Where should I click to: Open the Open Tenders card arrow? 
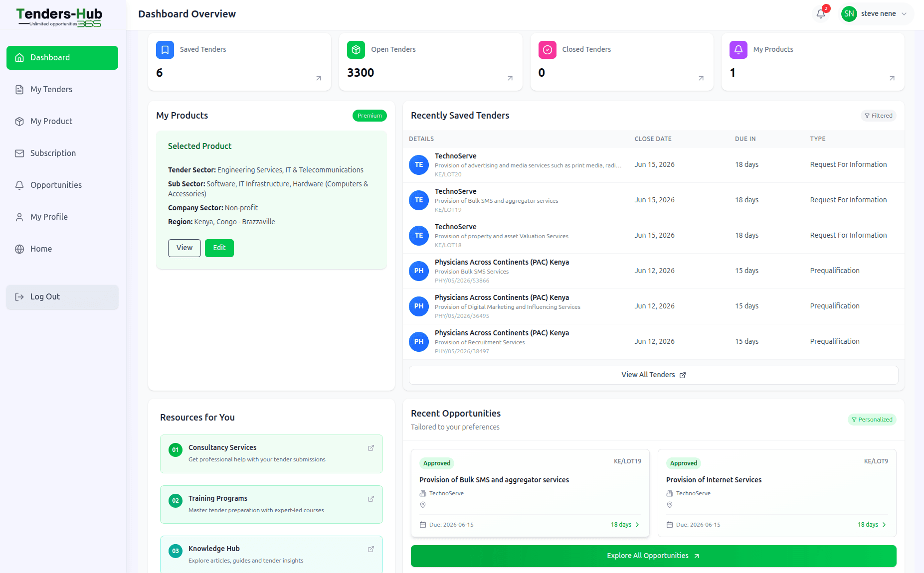click(x=510, y=78)
